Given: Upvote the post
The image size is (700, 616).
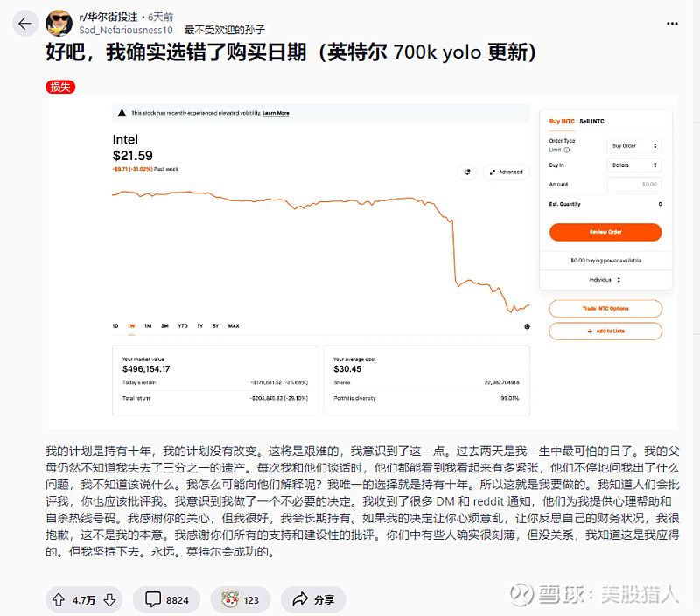Looking at the screenshot, I should pyautogui.click(x=59, y=600).
